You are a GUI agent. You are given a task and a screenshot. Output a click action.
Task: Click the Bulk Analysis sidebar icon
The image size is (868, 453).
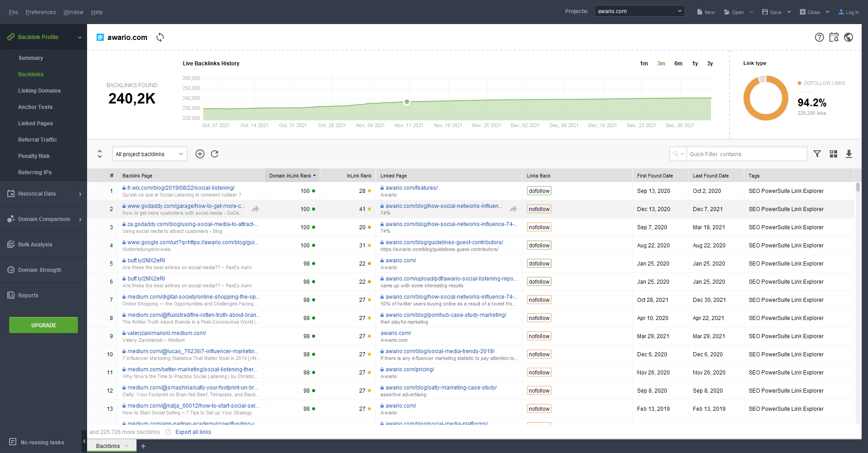(11, 244)
